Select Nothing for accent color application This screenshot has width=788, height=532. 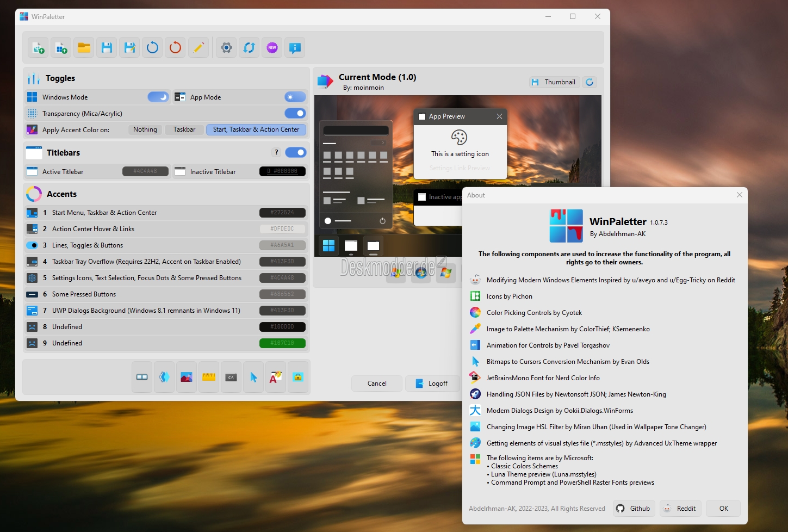coord(145,129)
